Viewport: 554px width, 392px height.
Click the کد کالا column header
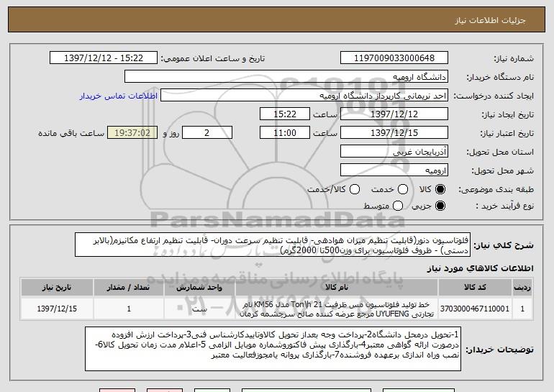(x=475, y=288)
